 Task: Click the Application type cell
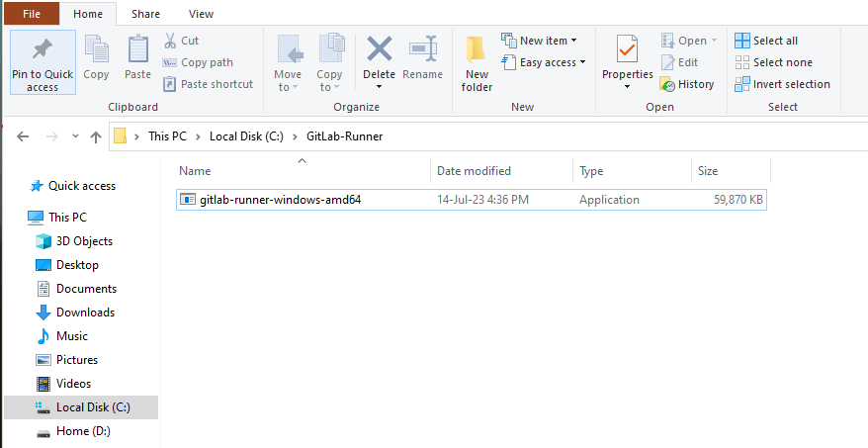(x=609, y=200)
